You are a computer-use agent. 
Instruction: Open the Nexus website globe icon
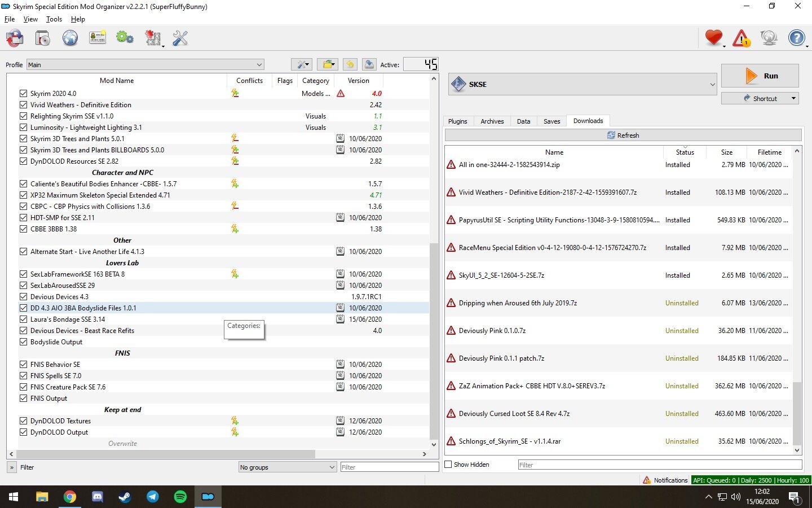coord(70,38)
